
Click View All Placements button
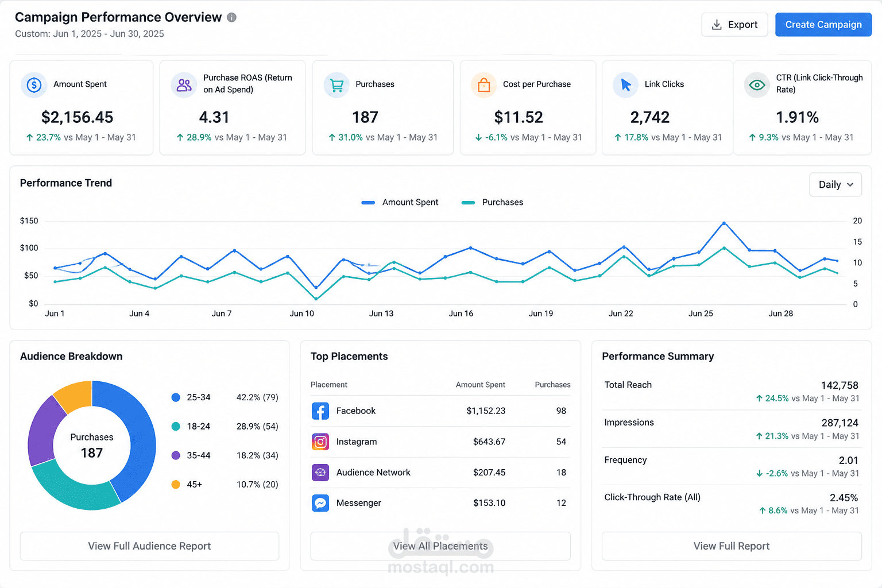[x=440, y=546]
